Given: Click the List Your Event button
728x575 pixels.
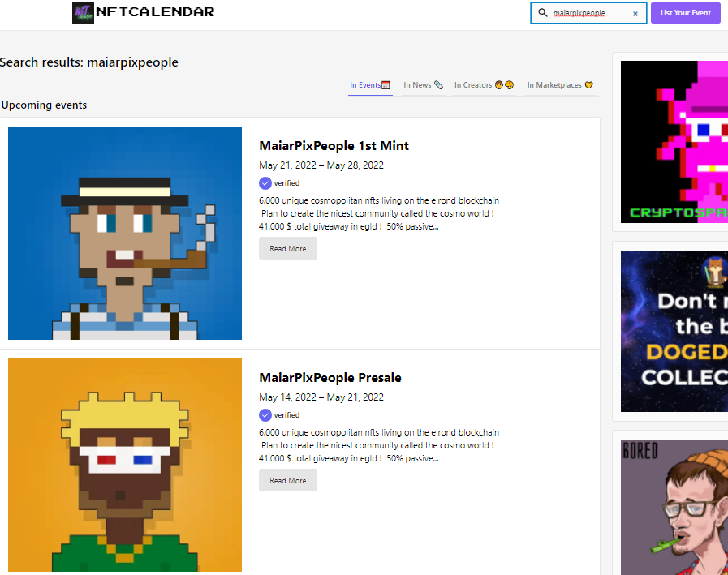Looking at the screenshot, I should (x=685, y=13).
